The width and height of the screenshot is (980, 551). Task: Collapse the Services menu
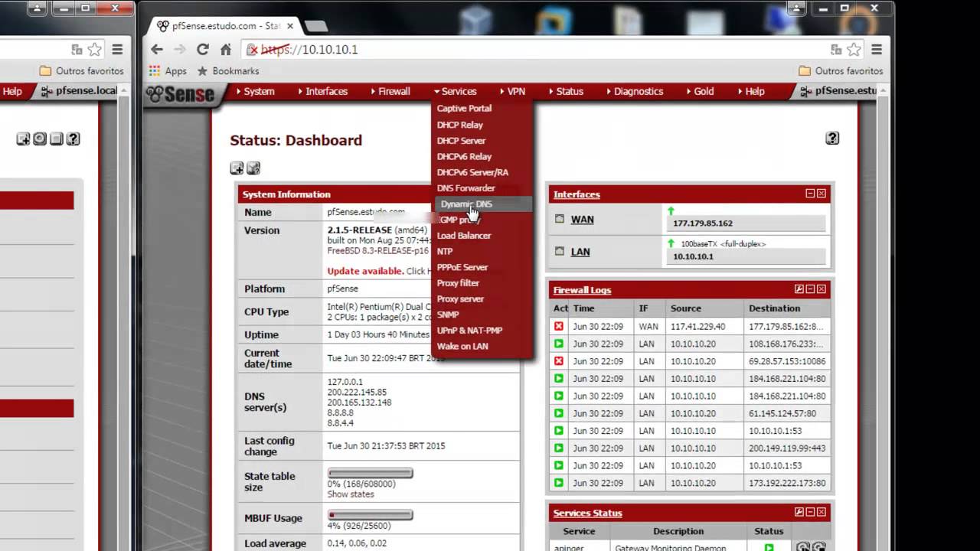[x=455, y=91]
